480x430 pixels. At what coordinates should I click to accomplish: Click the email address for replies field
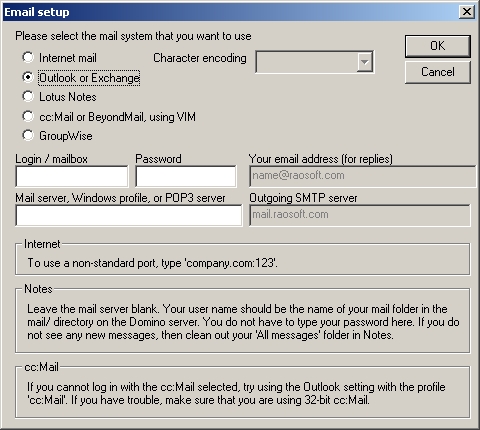click(x=363, y=176)
